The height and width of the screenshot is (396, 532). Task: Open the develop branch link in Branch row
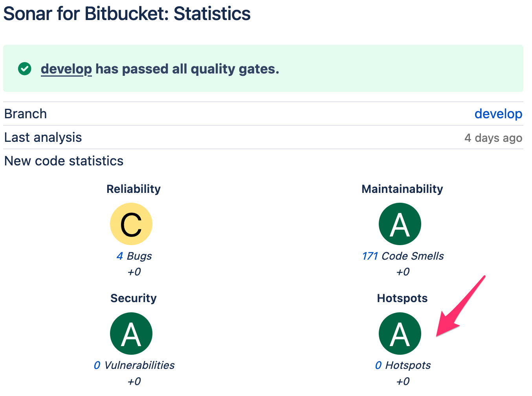coord(498,114)
